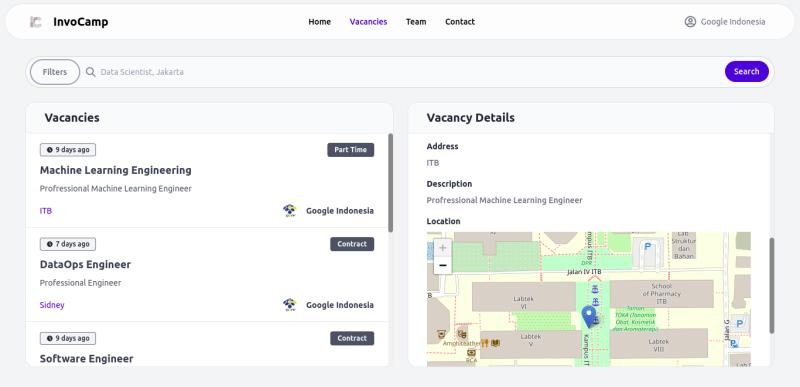Open the Contact page

[x=460, y=22]
